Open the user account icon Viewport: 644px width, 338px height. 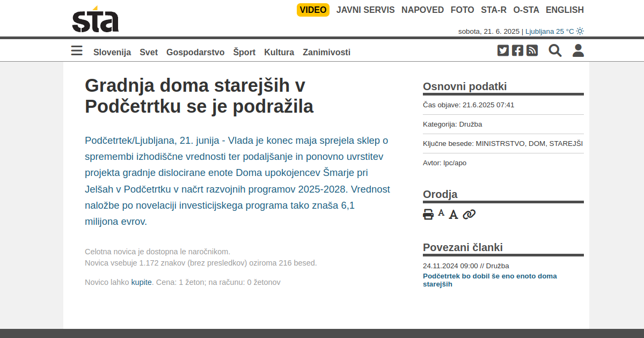[578, 50]
